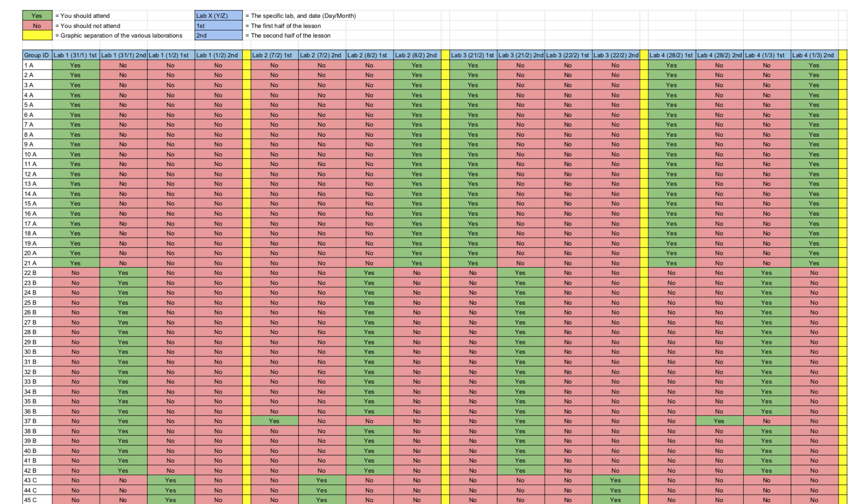Viewport: 854px width, 504px height.
Task: Click the '= You should attend' description text
Action: (x=83, y=16)
